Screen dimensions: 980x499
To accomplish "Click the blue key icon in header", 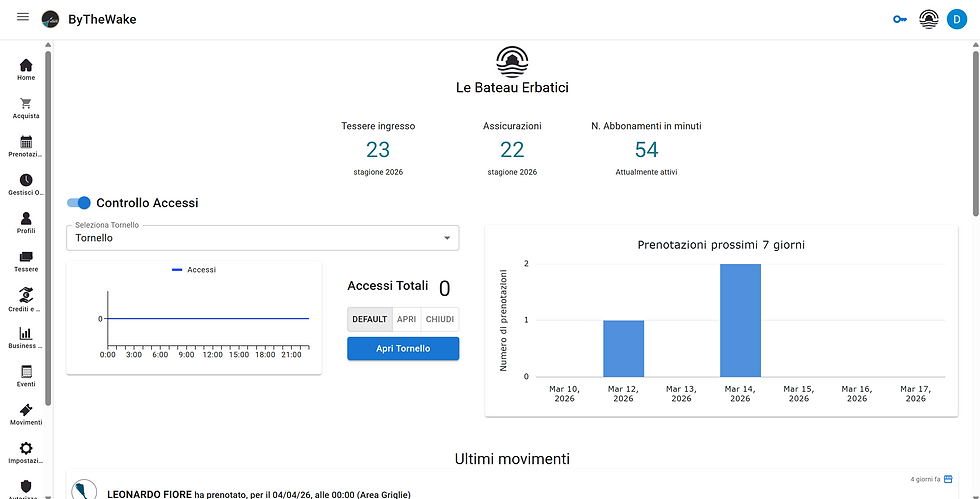I will (900, 19).
